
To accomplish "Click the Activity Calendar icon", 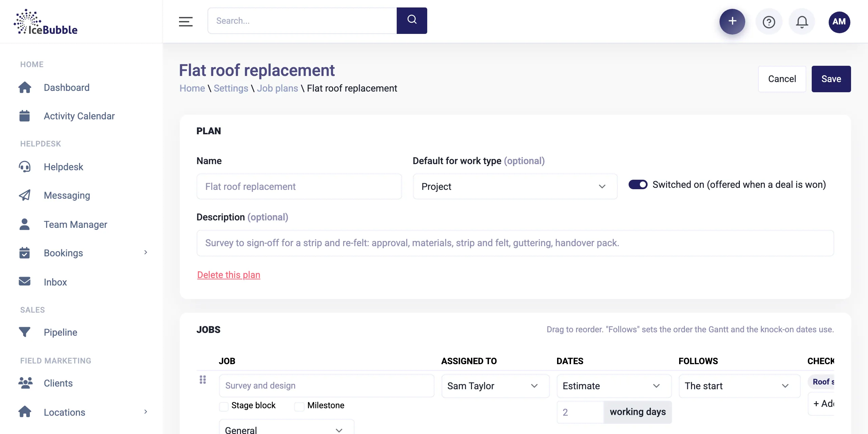I will pyautogui.click(x=24, y=116).
